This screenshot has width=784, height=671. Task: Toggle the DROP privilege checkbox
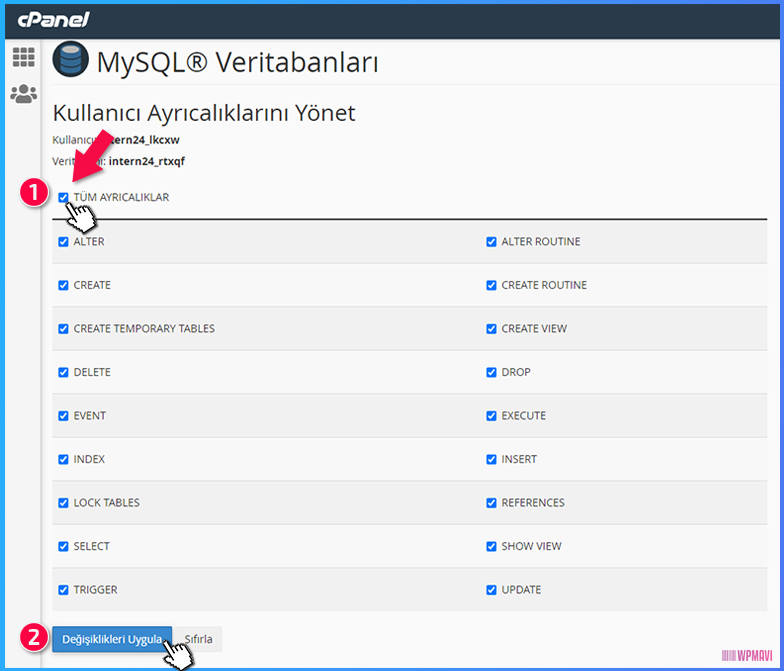coord(491,372)
